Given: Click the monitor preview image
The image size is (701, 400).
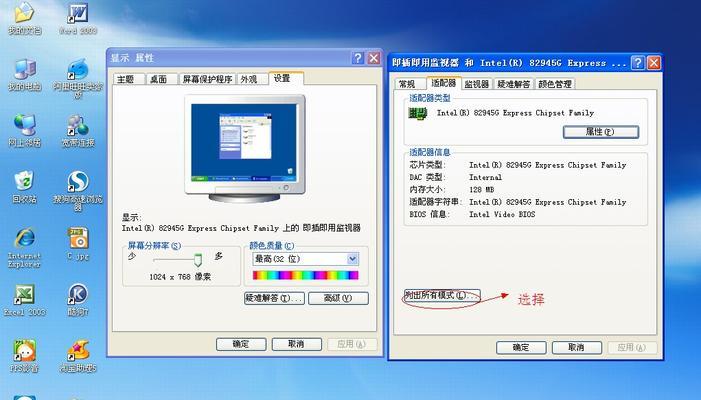Looking at the screenshot, I should point(245,147).
